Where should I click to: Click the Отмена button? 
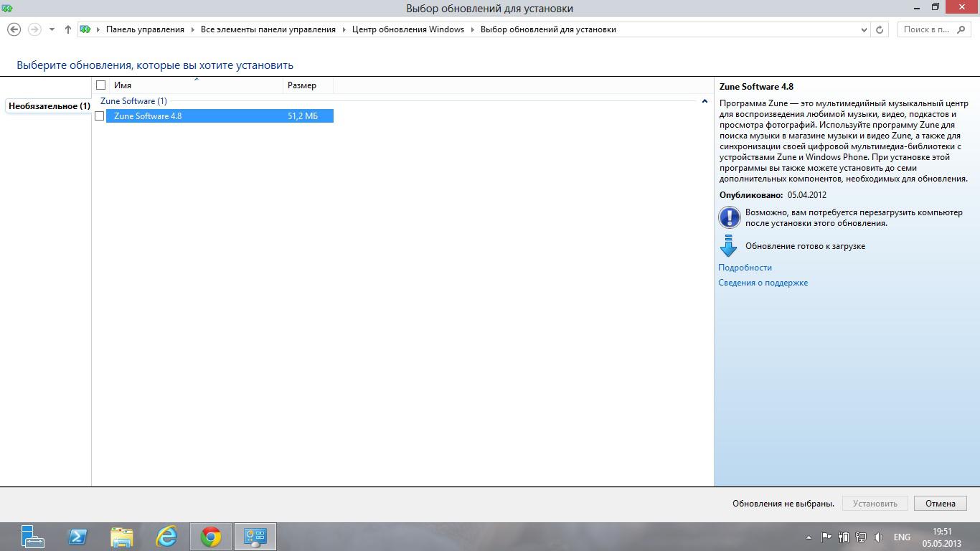(941, 504)
